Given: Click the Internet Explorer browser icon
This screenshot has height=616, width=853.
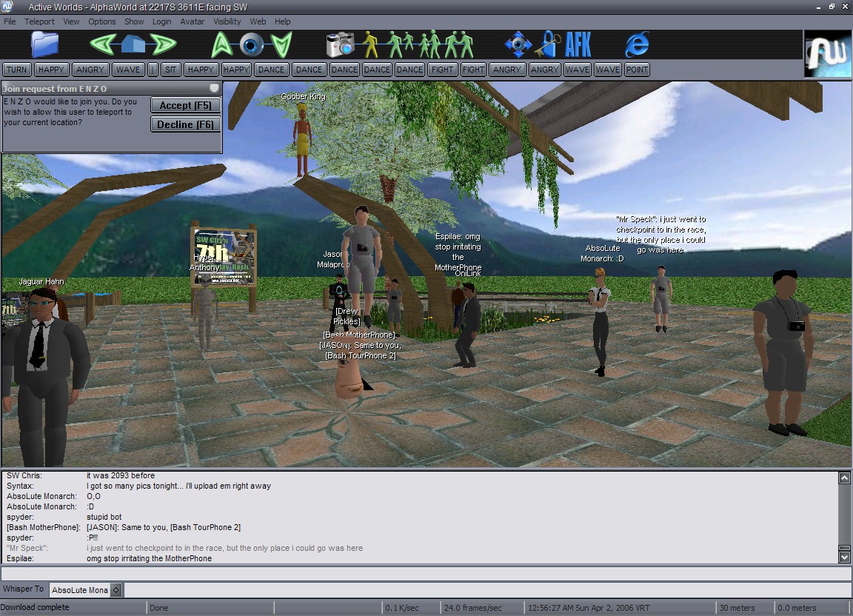Looking at the screenshot, I should (637, 44).
